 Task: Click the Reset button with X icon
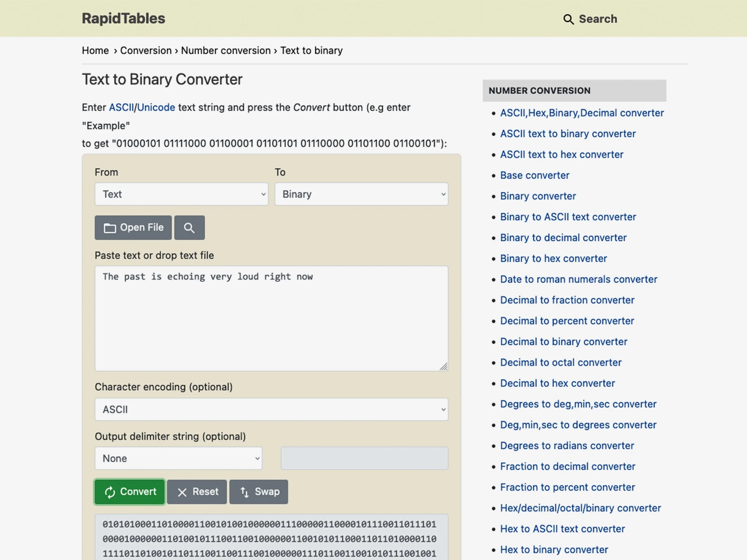point(197,492)
